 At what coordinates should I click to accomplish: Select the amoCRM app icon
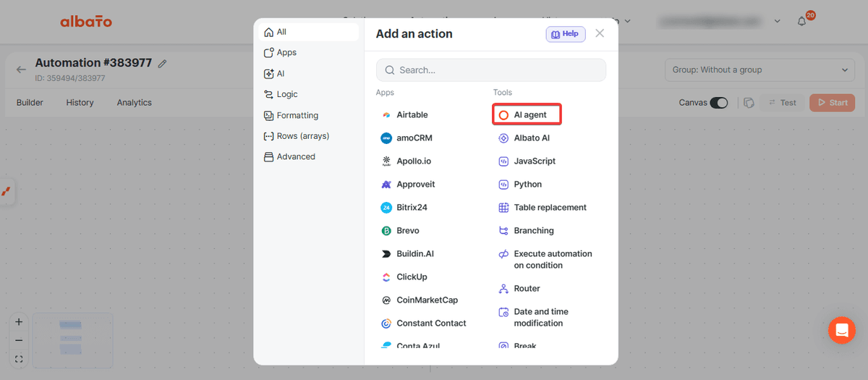[x=386, y=138]
